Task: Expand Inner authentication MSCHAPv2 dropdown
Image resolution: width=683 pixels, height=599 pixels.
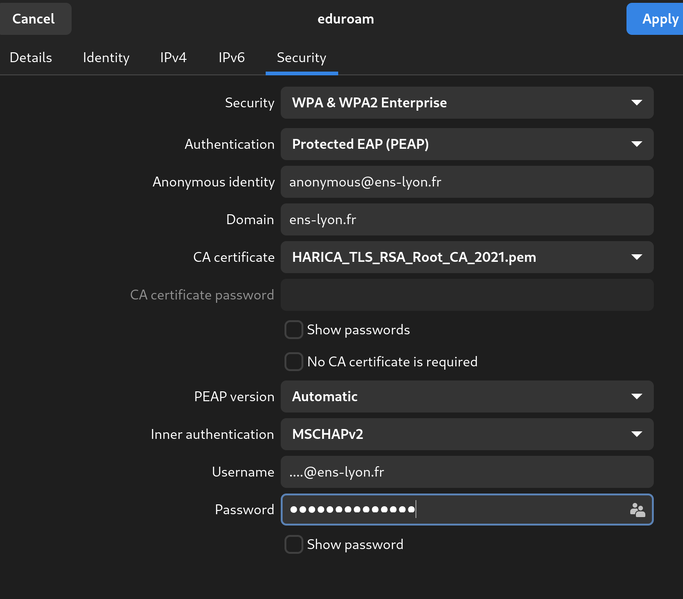Action: (466, 434)
